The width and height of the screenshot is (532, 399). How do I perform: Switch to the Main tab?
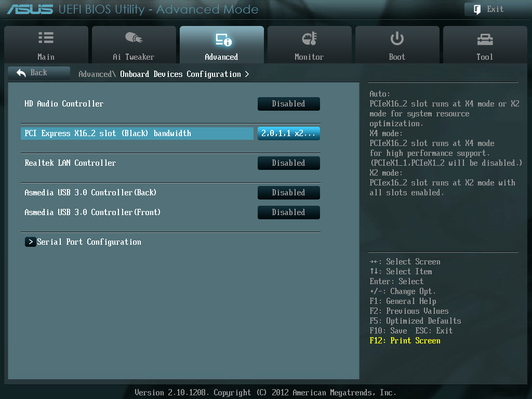(46, 45)
